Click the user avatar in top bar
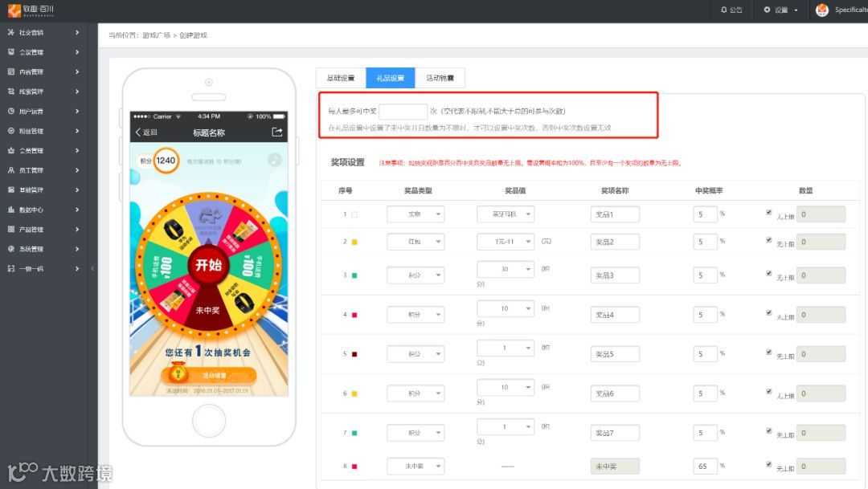Viewport: 868px width, 489px height. pyautogui.click(x=822, y=10)
